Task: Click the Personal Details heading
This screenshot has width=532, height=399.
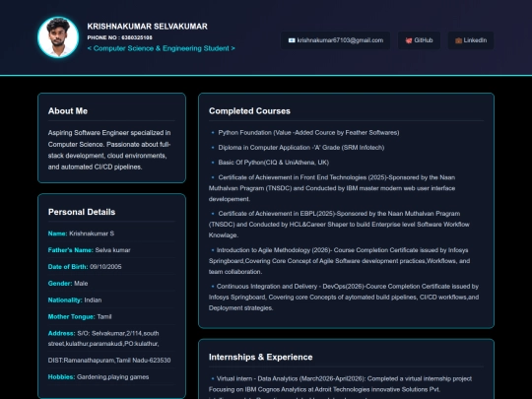Action: pyautogui.click(x=82, y=212)
